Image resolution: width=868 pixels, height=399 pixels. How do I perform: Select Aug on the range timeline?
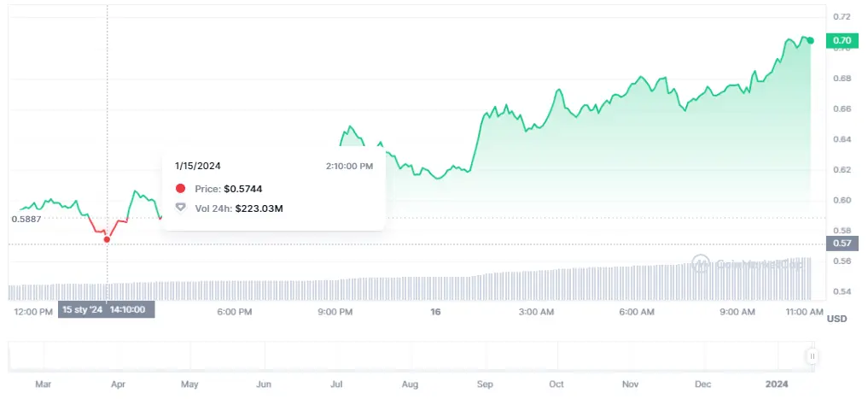coord(410,384)
